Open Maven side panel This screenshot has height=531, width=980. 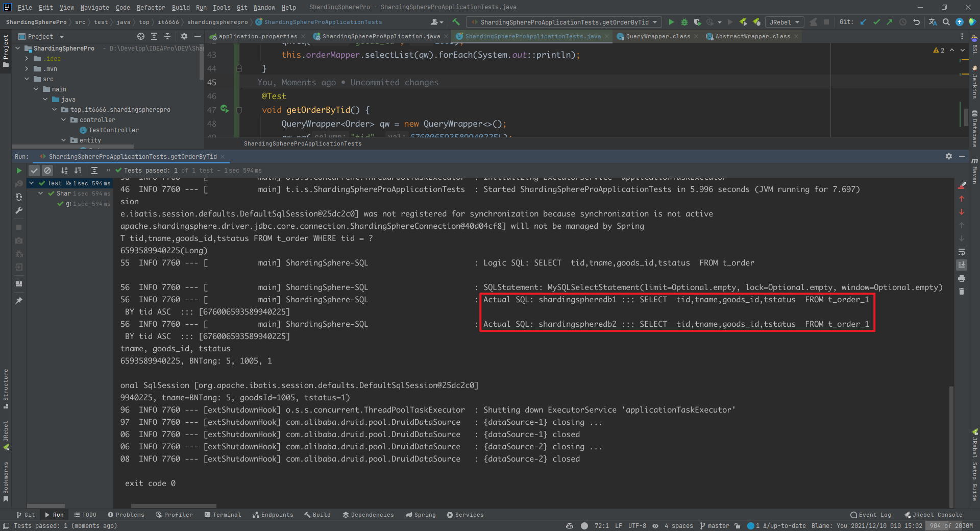[x=974, y=171]
